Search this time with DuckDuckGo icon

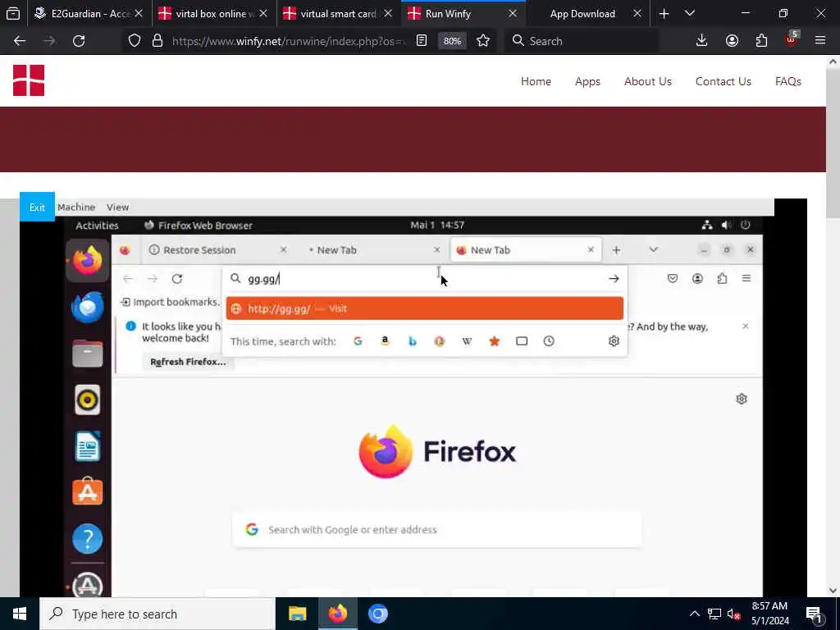(x=440, y=341)
